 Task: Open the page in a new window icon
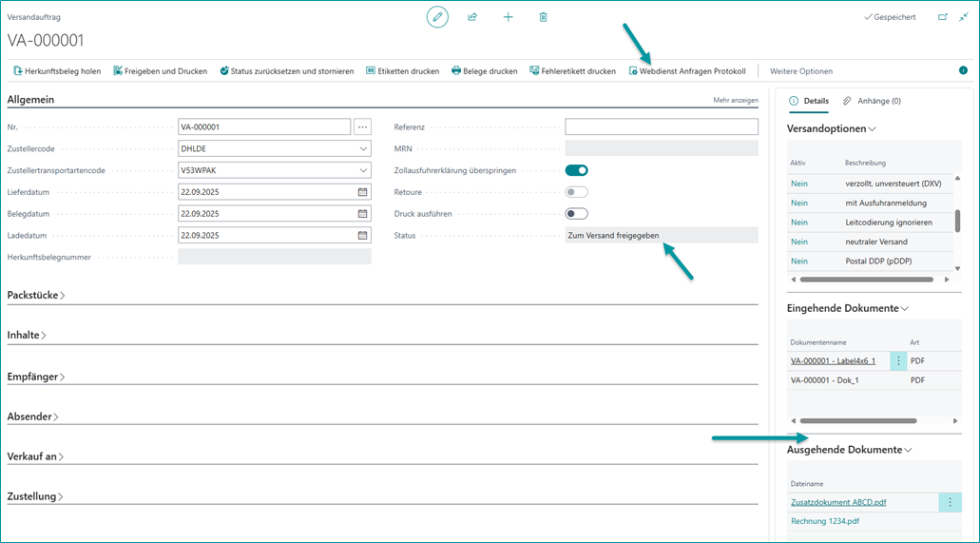[x=942, y=17]
